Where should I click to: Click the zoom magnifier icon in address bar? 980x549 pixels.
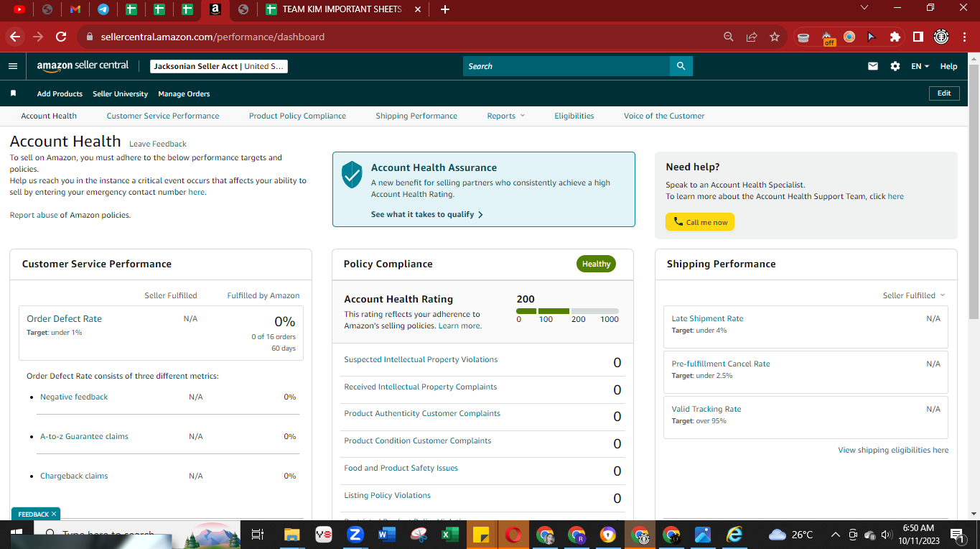pos(729,37)
